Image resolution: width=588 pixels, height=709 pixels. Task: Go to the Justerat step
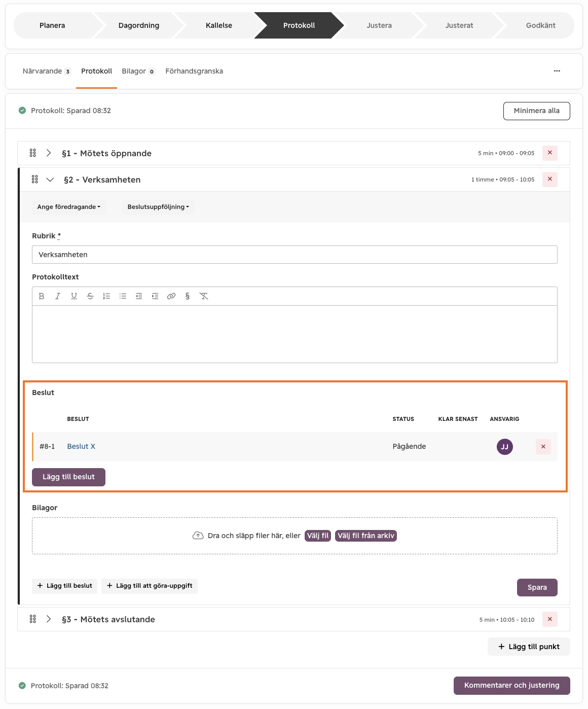459,25
